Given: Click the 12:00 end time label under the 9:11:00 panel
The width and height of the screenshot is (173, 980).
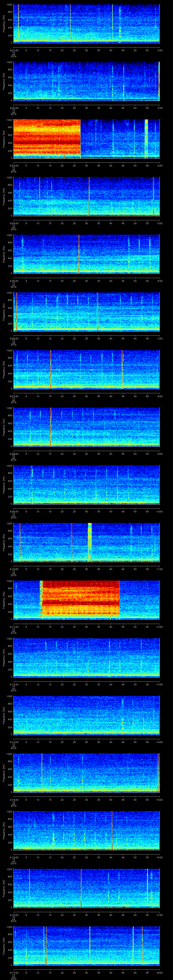Looking at the screenshot, I should (159, 627).
